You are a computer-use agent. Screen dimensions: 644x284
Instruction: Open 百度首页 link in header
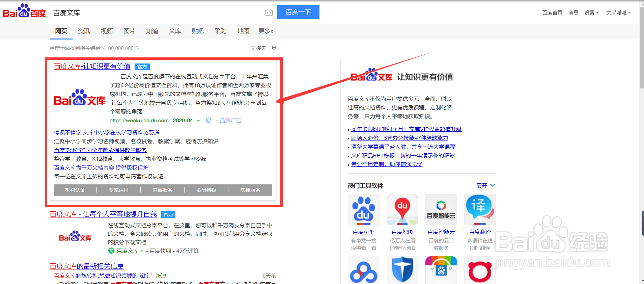(552, 13)
